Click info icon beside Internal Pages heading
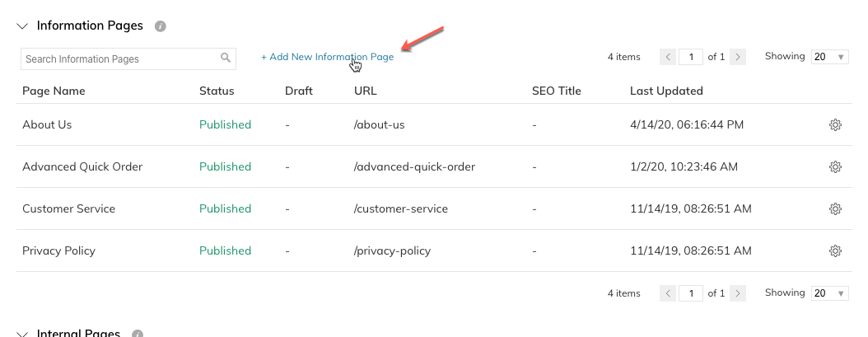This screenshot has height=337, width=868. (x=138, y=334)
